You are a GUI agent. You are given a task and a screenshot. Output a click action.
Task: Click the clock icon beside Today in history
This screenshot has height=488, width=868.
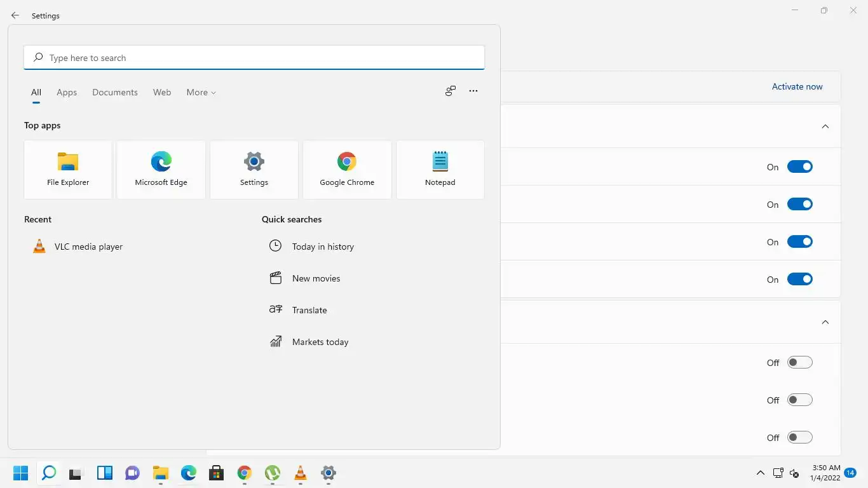click(x=275, y=246)
